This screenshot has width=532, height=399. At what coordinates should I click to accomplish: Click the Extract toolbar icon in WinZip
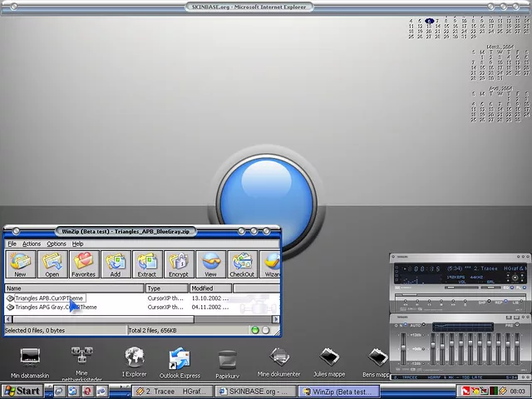[x=147, y=264]
